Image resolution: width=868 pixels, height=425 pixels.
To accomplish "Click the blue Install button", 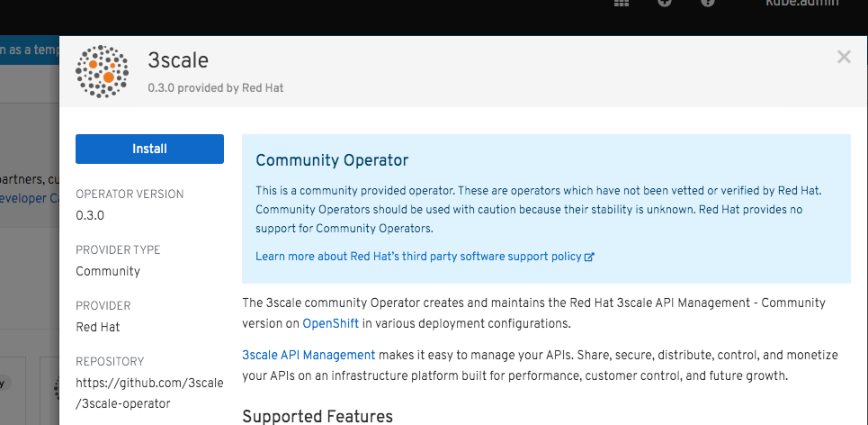I will click(x=149, y=149).
